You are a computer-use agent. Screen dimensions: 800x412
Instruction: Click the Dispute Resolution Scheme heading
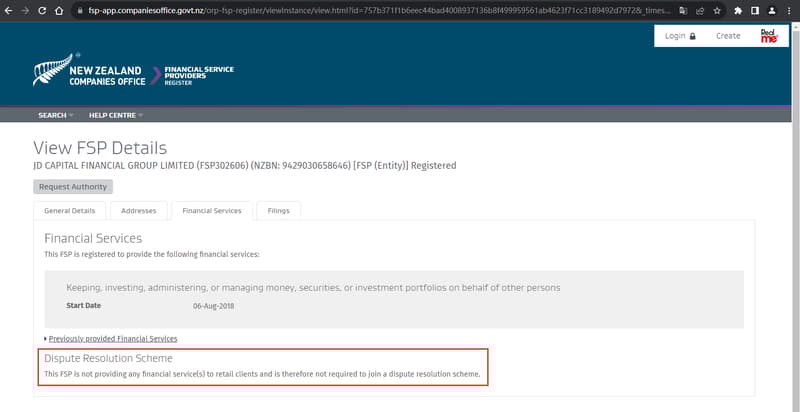click(x=108, y=358)
